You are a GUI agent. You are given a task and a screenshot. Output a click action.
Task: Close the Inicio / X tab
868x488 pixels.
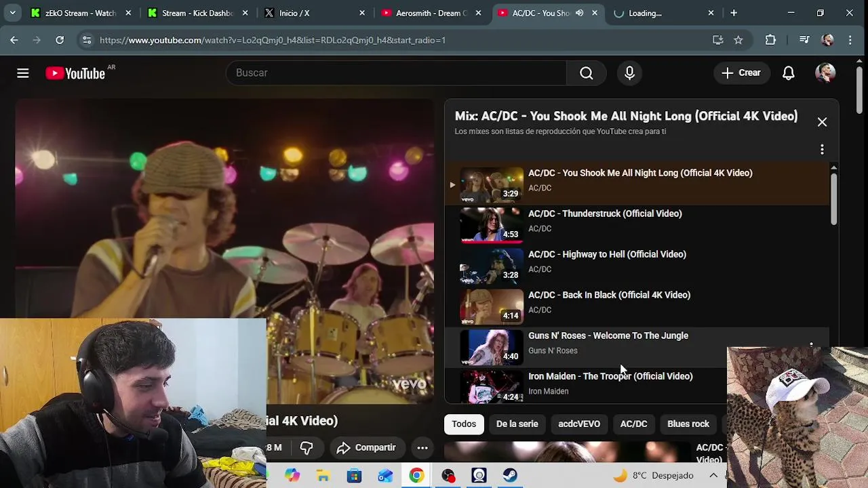point(362,13)
